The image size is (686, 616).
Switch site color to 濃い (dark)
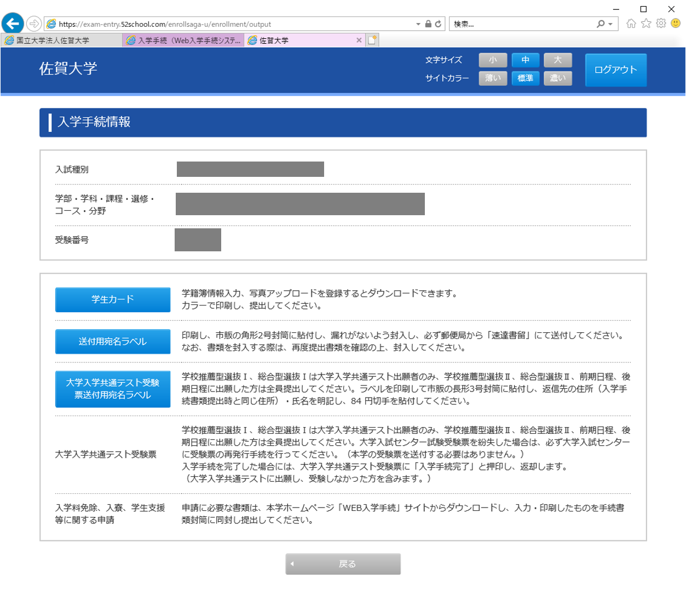tap(557, 78)
